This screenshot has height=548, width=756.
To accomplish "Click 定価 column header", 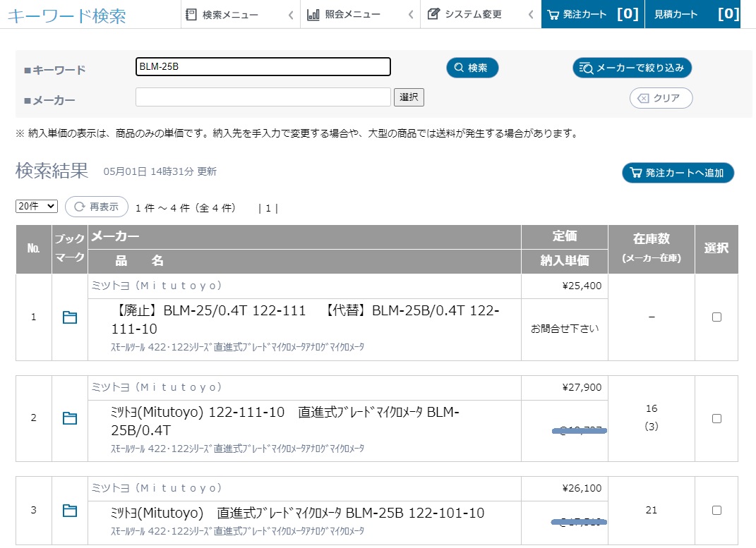I will 565,236.
